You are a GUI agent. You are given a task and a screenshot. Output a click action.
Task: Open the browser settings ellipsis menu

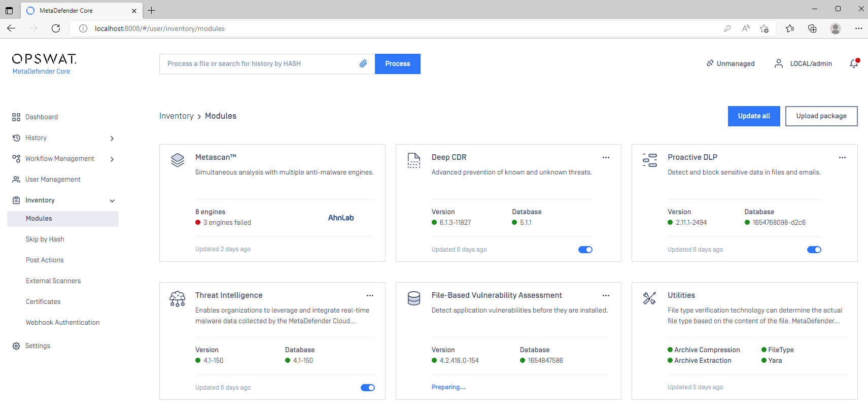coord(858,28)
